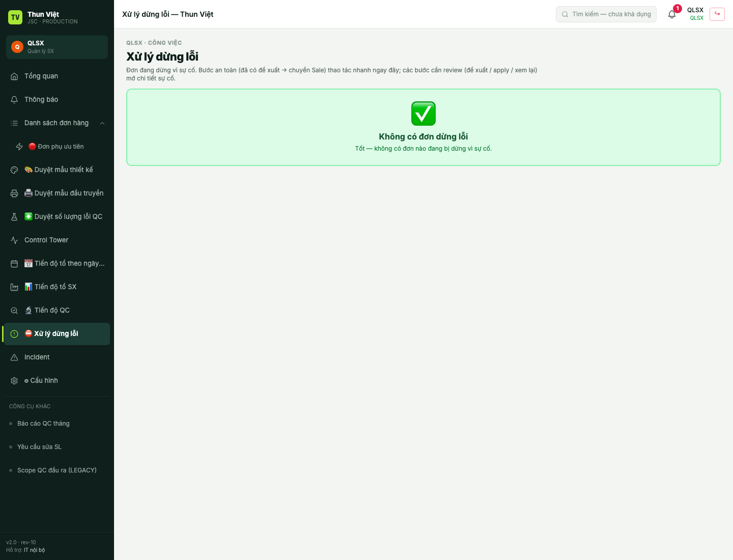Collapse the Danh sách đơn hàng chevron
This screenshot has height=560, width=733.
(x=102, y=123)
